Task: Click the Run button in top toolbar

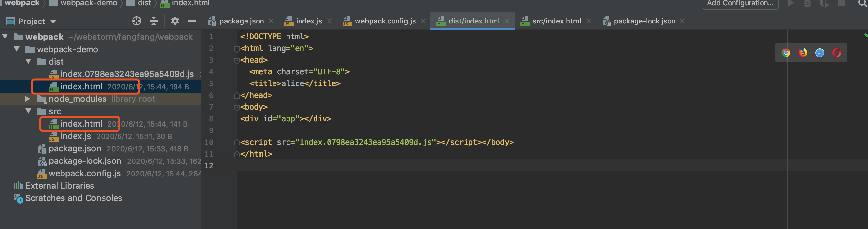Action: (x=791, y=3)
